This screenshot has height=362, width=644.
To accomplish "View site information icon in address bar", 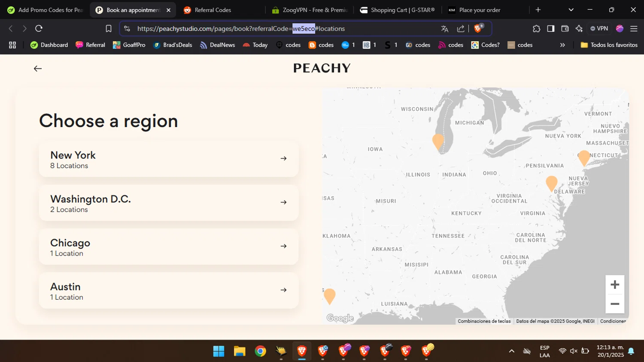I will 127,28.
